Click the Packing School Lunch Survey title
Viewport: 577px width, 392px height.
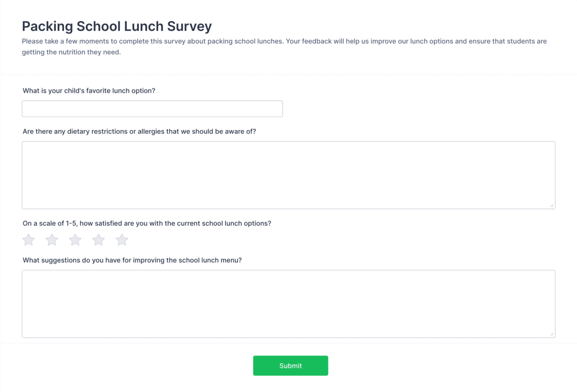[x=116, y=26]
